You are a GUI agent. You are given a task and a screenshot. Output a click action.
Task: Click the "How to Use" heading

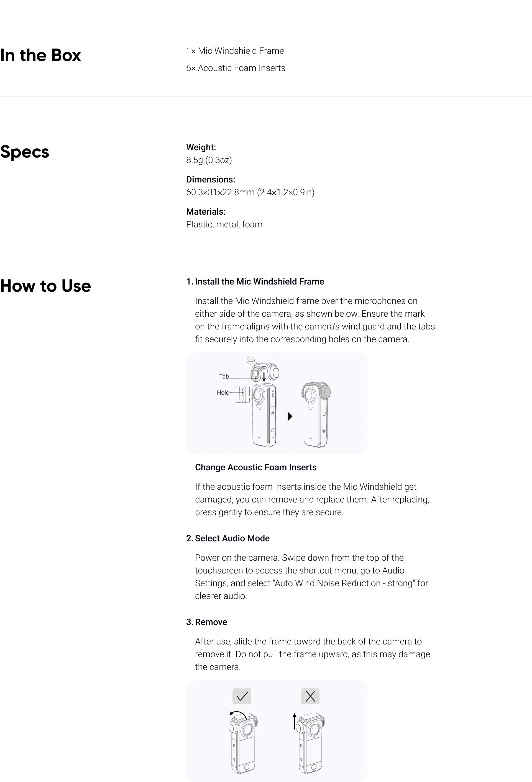point(46,286)
